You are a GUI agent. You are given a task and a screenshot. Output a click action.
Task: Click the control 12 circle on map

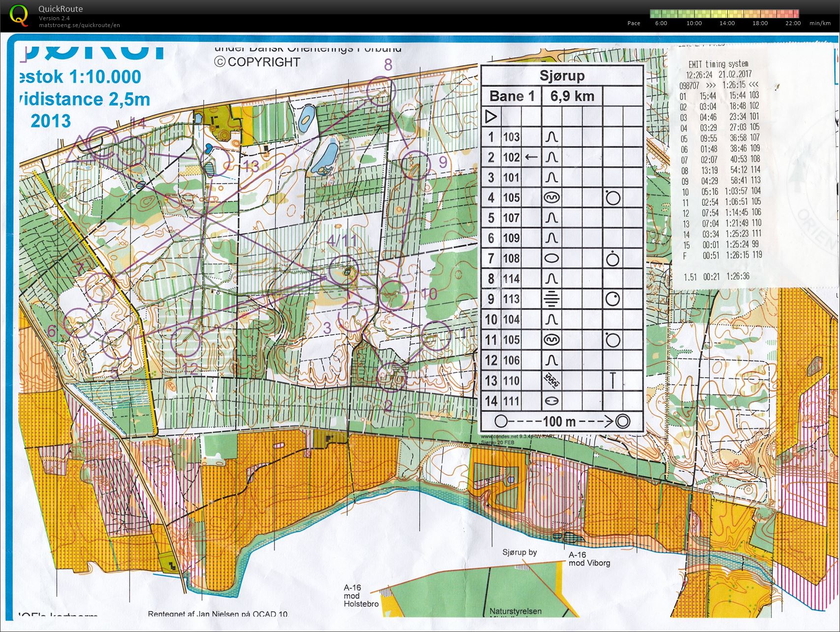click(186, 341)
